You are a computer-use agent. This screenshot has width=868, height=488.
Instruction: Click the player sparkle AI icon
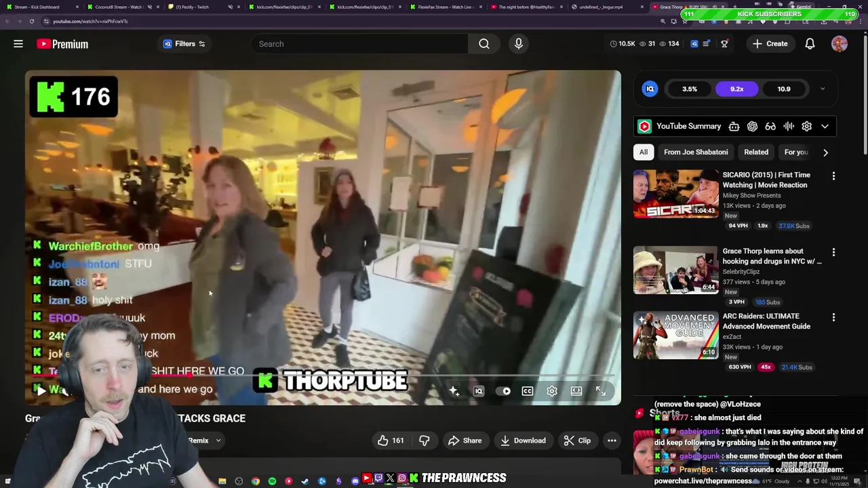tap(454, 391)
